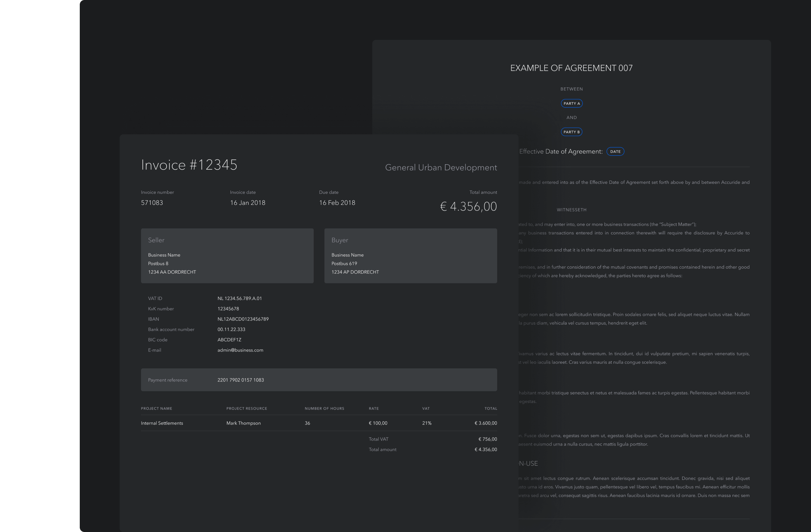Viewport: 811px width, 532px height.
Task: Click the DATE placeholder tag
Action: point(615,152)
